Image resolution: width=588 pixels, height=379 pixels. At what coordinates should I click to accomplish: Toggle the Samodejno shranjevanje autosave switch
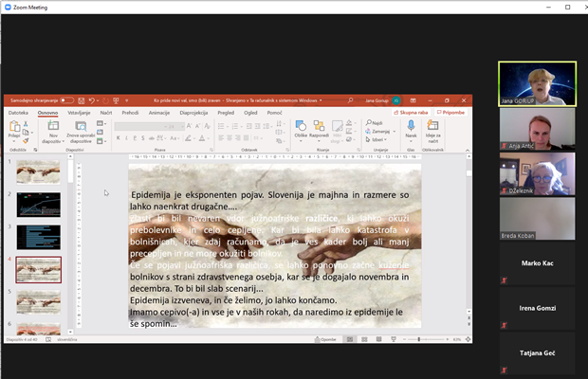click(66, 100)
